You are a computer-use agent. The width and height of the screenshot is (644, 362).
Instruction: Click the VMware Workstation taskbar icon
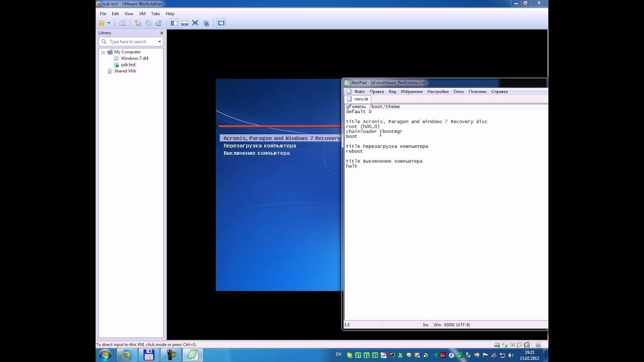(x=126, y=355)
